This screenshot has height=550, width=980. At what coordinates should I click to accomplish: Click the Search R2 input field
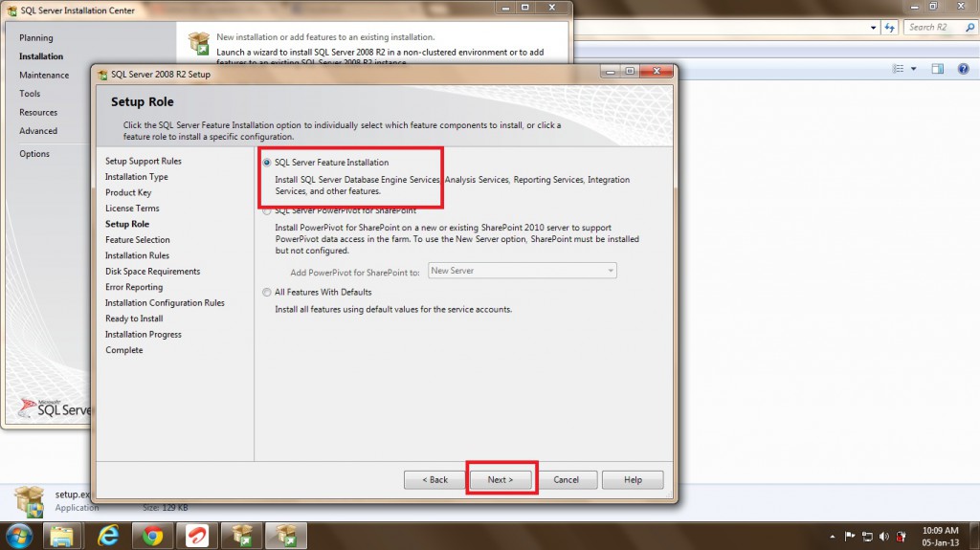pyautogui.click(x=933, y=28)
